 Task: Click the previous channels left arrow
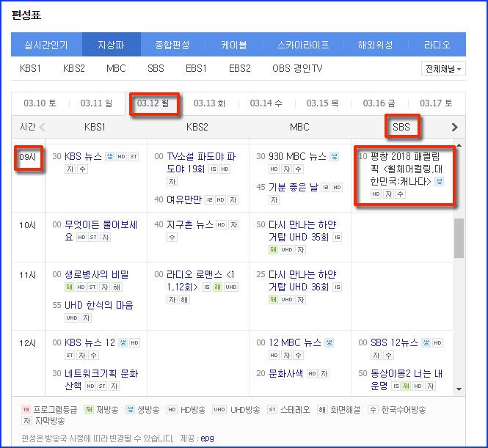tap(43, 127)
